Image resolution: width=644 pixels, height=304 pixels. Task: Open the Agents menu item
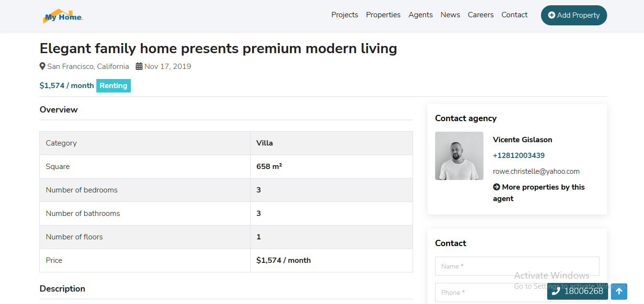[x=421, y=15]
